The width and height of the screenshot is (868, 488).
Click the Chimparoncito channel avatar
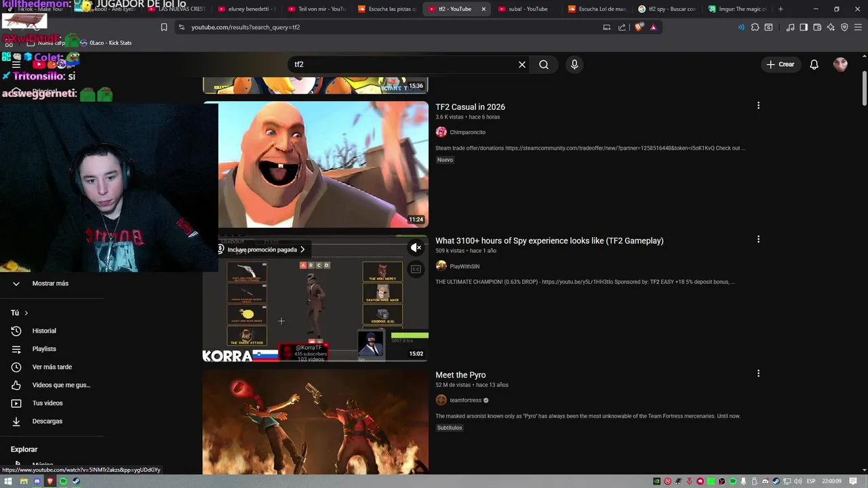coord(441,132)
